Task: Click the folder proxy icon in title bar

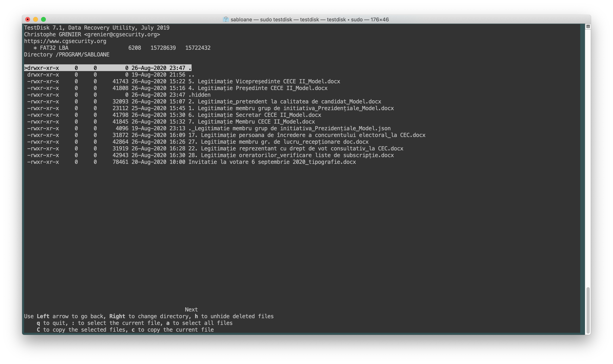Action: coord(226,19)
